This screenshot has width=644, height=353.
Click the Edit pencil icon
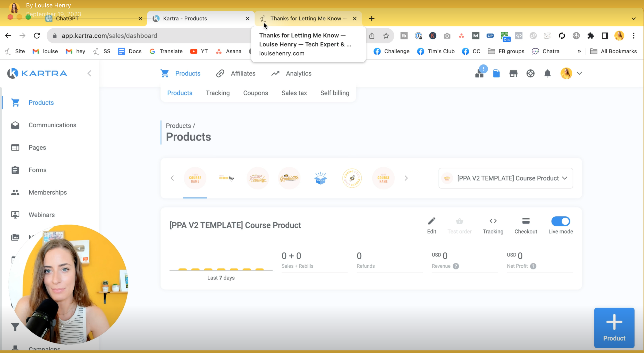(x=431, y=221)
